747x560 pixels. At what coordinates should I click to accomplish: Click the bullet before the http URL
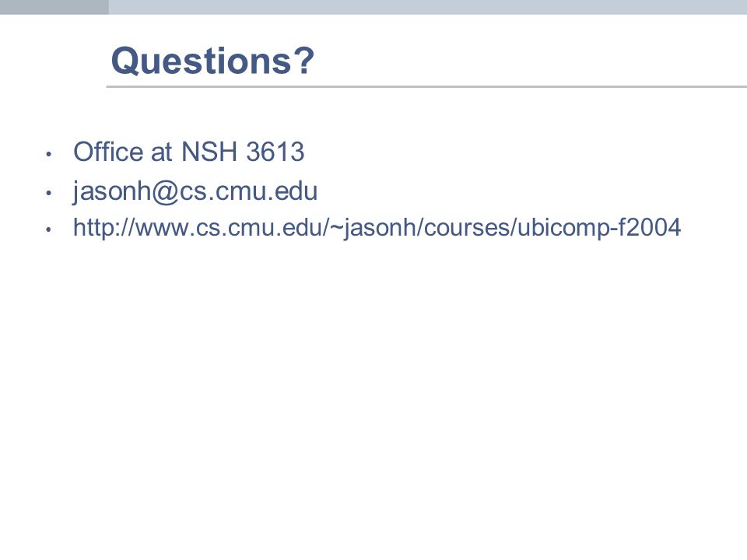(x=48, y=229)
